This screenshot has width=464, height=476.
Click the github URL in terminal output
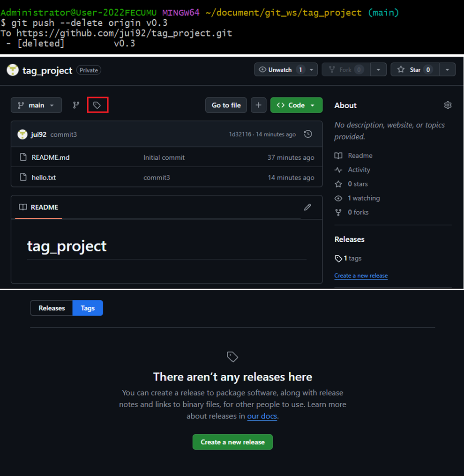pos(124,33)
